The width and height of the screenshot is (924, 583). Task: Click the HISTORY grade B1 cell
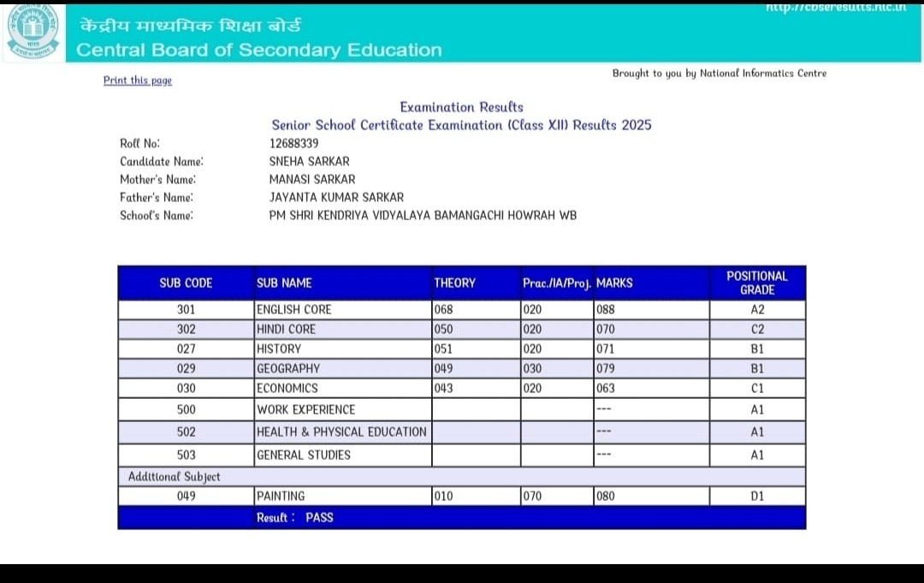click(756, 348)
